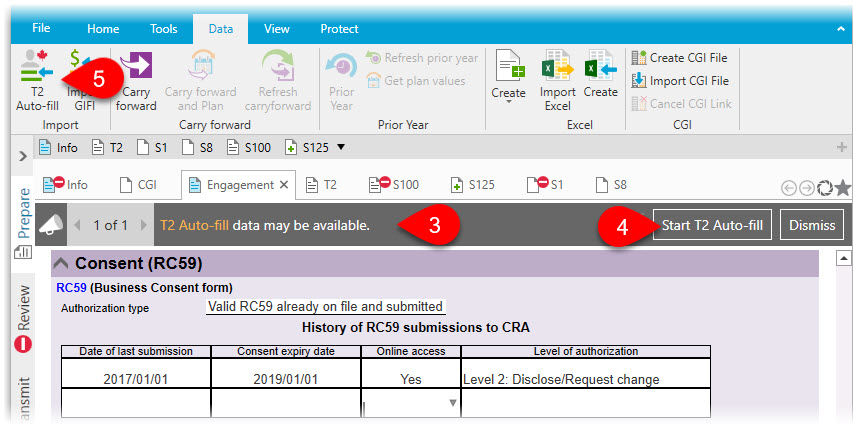
Task: Click Create CGI File
Action: point(679,58)
